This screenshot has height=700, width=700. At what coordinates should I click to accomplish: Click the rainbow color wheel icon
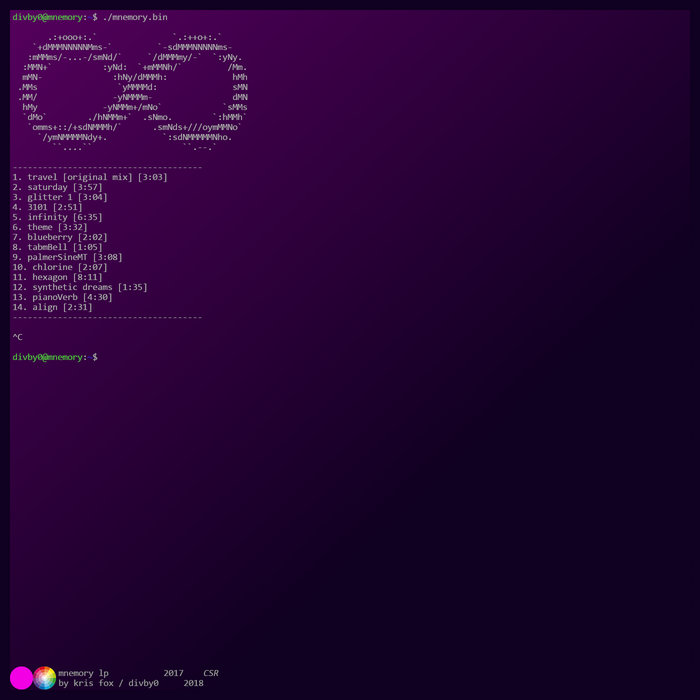(44, 678)
